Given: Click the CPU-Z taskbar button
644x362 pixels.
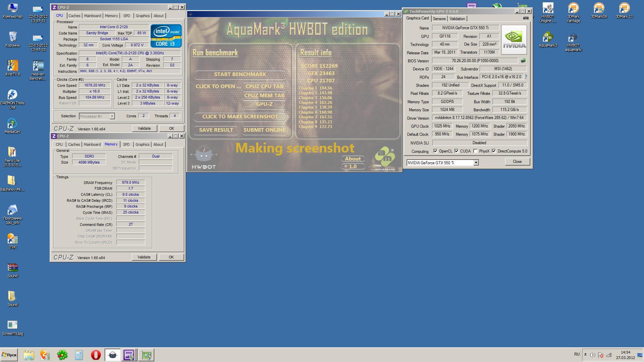Looking at the screenshot, I should click(129, 355).
